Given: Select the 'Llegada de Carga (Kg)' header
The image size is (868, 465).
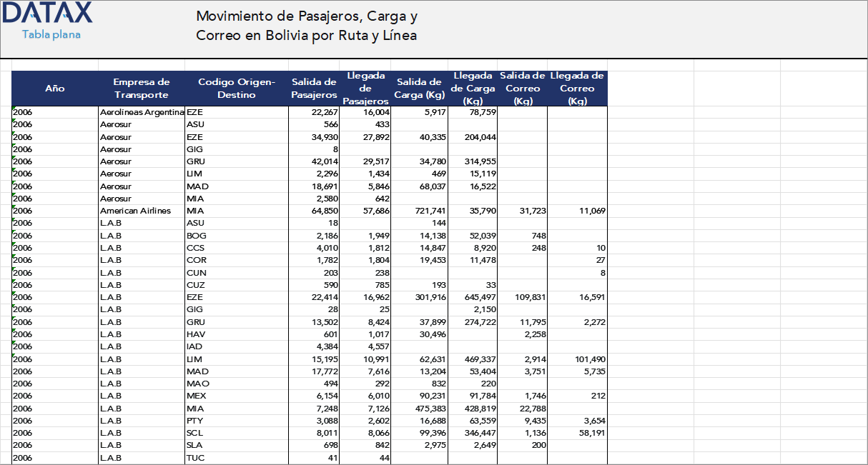Looking at the screenshot, I should click(x=473, y=88).
